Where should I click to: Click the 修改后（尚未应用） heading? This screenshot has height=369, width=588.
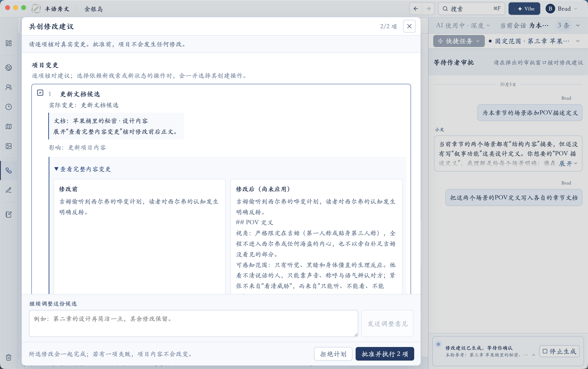[263, 189]
